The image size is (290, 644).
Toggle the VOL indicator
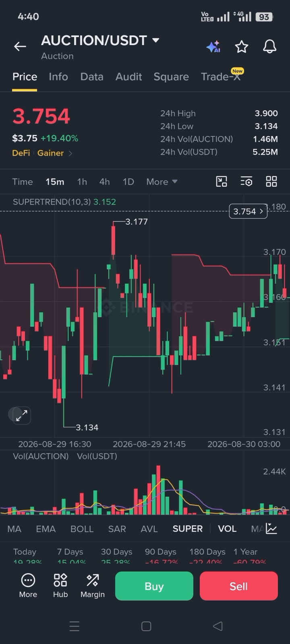[x=227, y=528]
